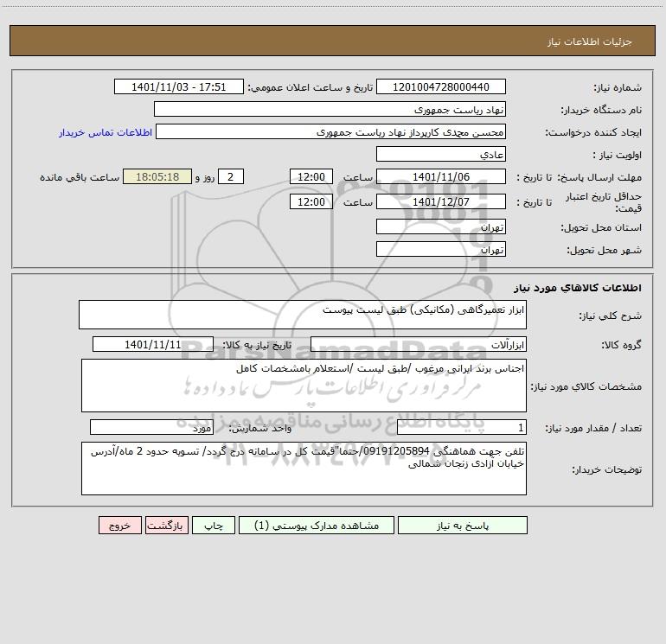This screenshot has width=666, height=644.
Task: Click priority field 'عادی'
Action: click(441, 154)
